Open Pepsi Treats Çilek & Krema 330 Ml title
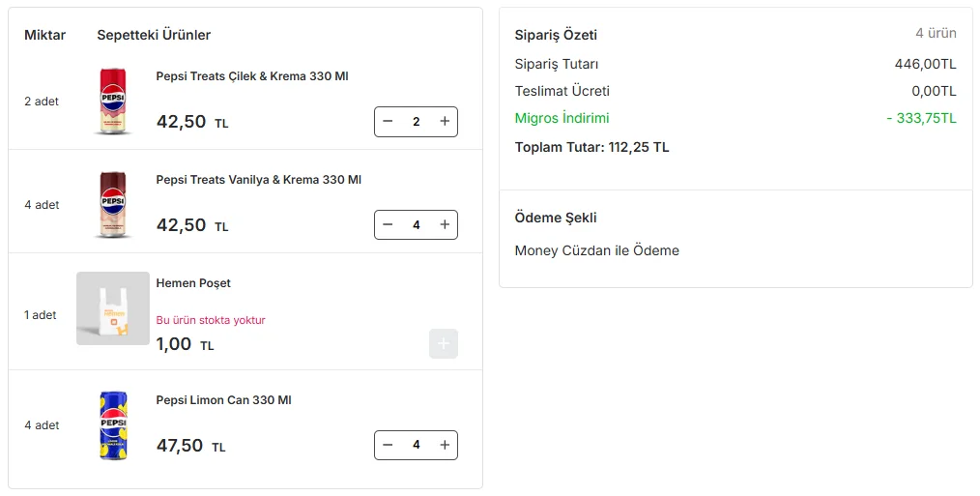980x496 pixels. click(252, 76)
